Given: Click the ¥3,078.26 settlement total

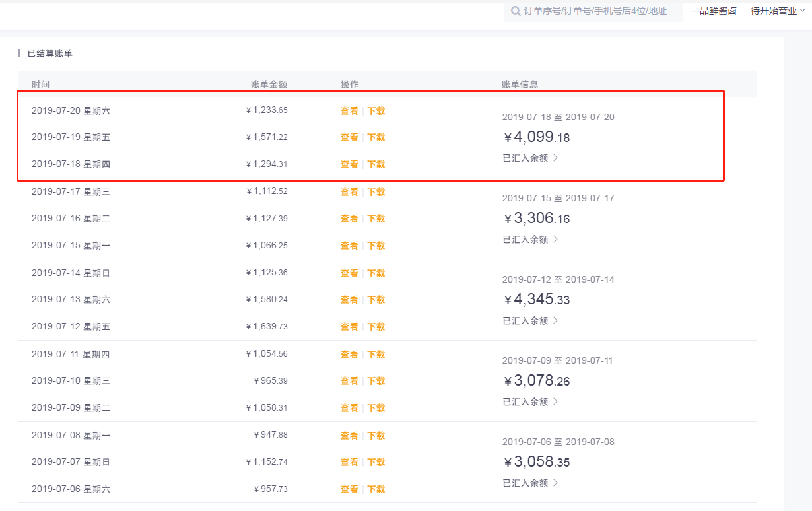Looking at the screenshot, I should point(536,381).
